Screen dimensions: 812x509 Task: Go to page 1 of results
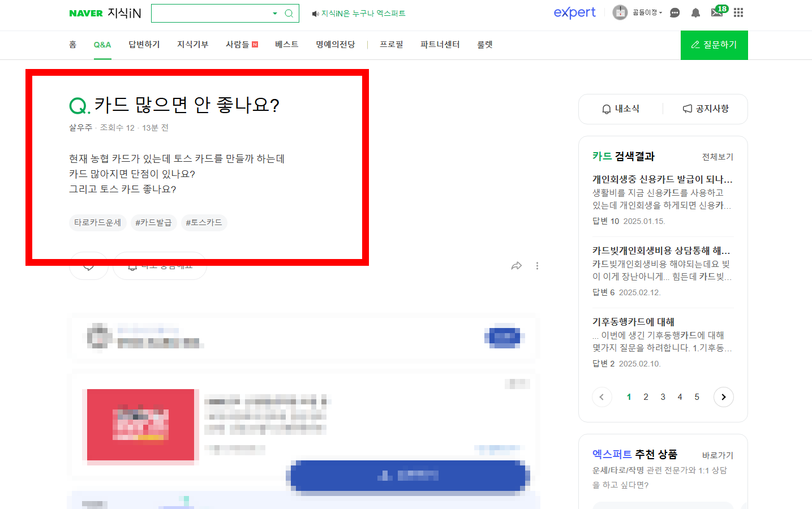click(629, 397)
